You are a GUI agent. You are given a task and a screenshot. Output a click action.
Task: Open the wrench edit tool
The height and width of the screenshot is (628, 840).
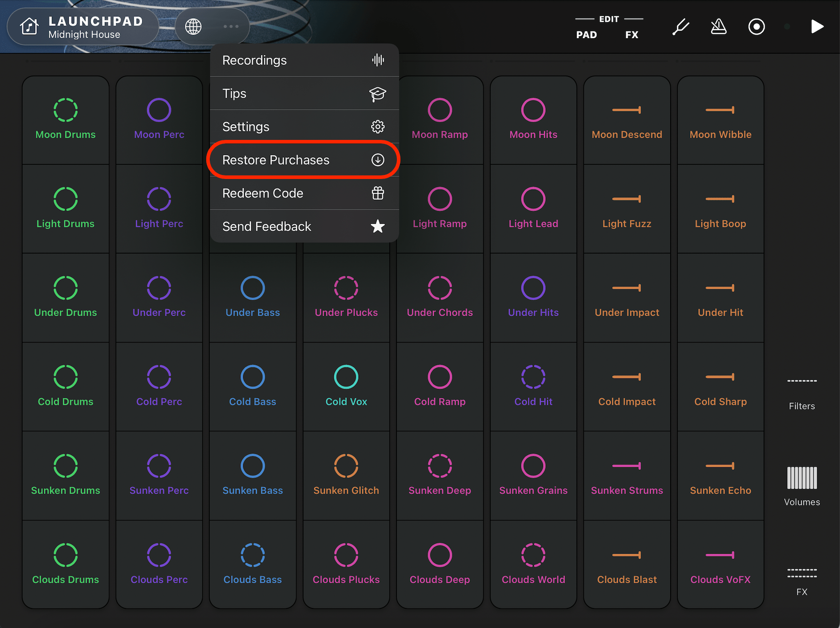point(680,27)
